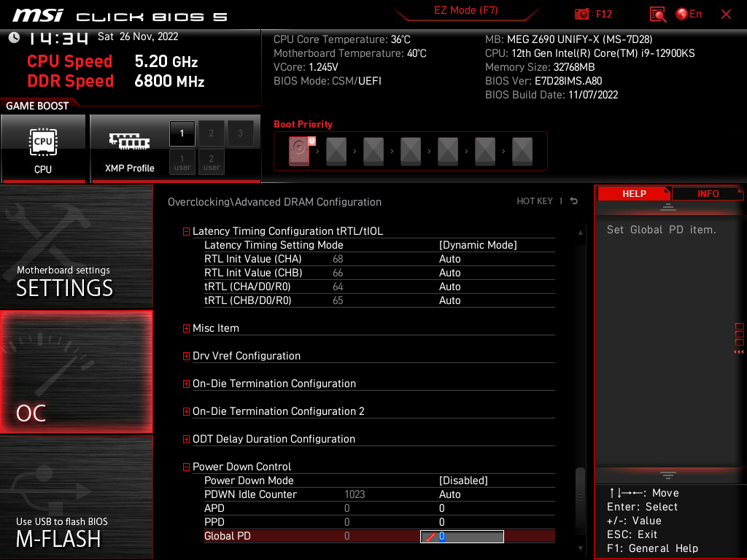Click the pencil edit icon in Global PD
The image size is (747, 560).
(430, 537)
